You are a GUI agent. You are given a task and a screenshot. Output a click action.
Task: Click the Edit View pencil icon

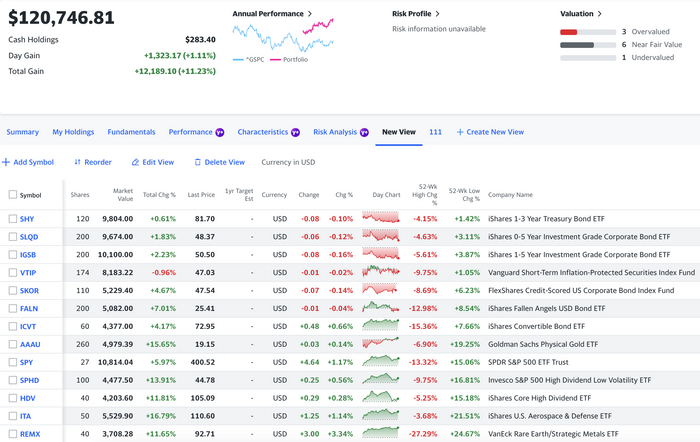pos(136,162)
